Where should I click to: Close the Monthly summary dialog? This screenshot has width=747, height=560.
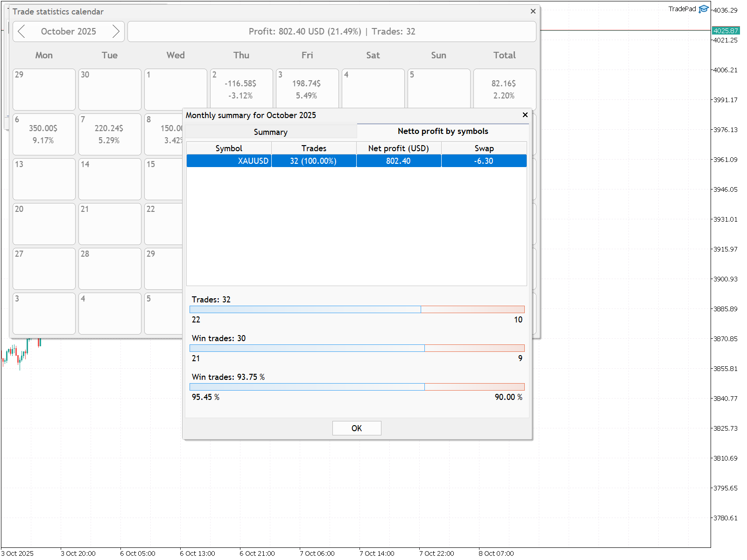[525, 115]
